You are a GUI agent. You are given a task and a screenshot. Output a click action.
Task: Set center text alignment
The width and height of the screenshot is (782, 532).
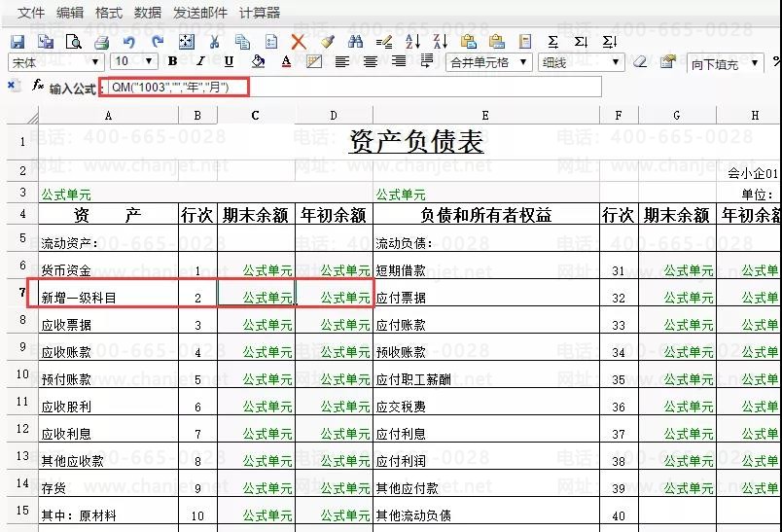click(x=370, y=61)
